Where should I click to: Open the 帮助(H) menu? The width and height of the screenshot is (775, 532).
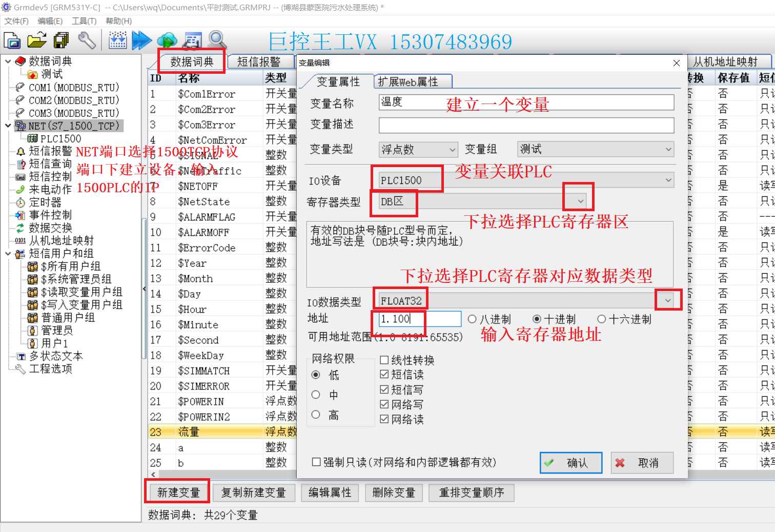pyautogui.click(x=118, y=21)
